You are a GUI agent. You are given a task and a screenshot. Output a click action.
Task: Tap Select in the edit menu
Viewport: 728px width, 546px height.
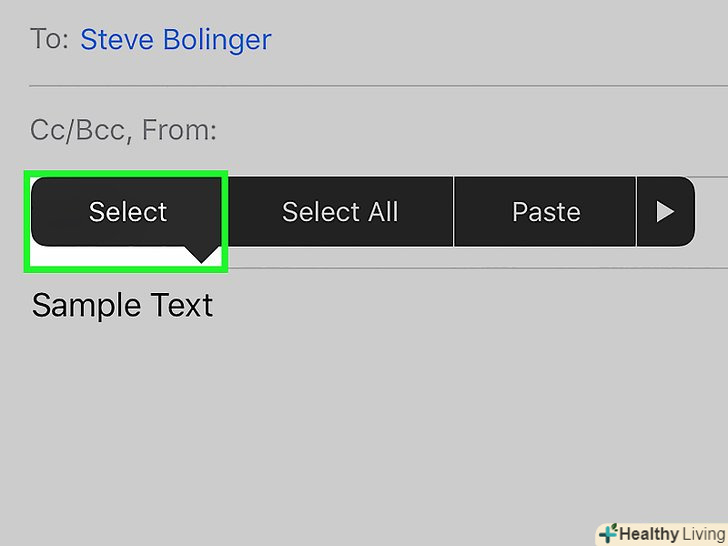click(128, 212)
